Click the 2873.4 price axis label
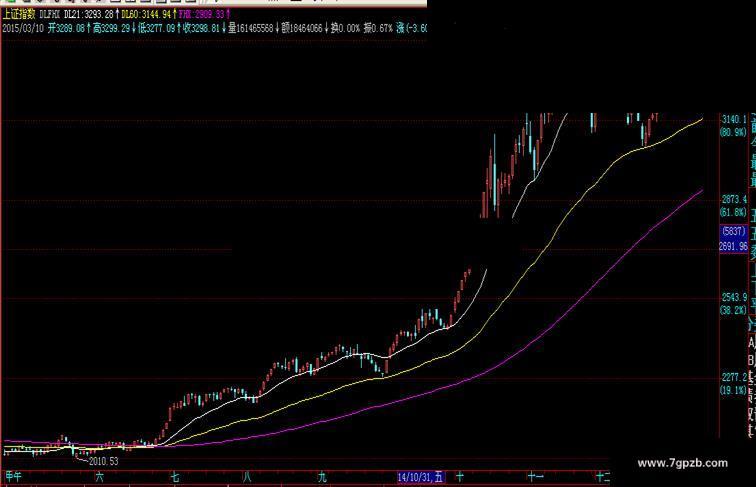Screen dimensions: 756x487 click(734, 199)
